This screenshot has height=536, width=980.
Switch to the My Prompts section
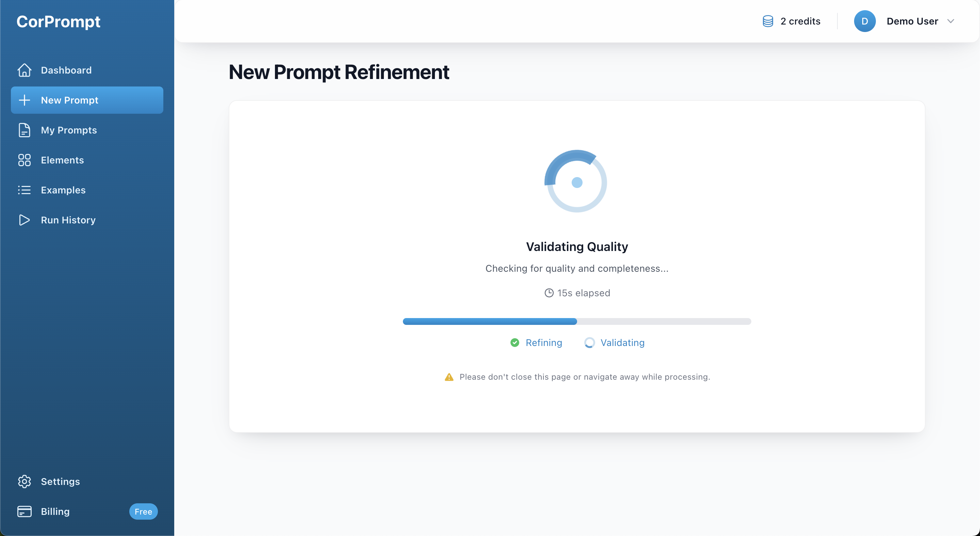click(x=69, y=130)
